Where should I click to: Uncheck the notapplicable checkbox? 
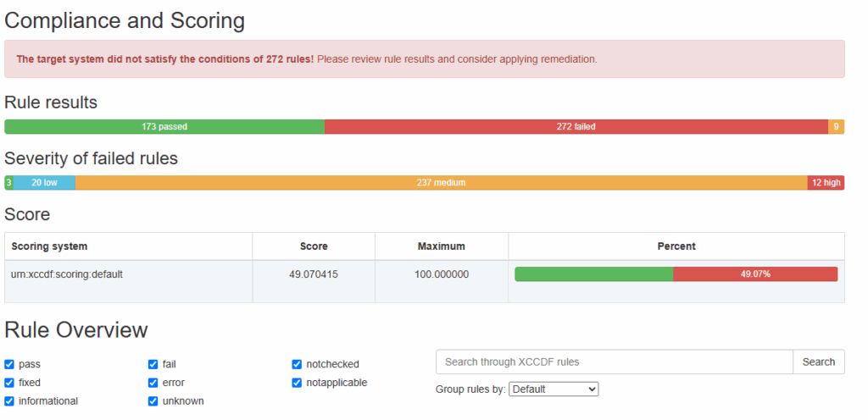297,383
